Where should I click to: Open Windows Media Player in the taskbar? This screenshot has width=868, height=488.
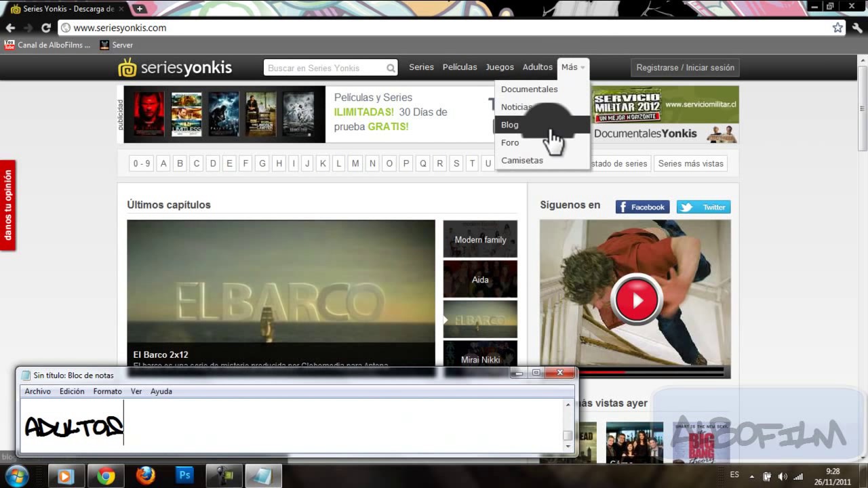[65, 476]
